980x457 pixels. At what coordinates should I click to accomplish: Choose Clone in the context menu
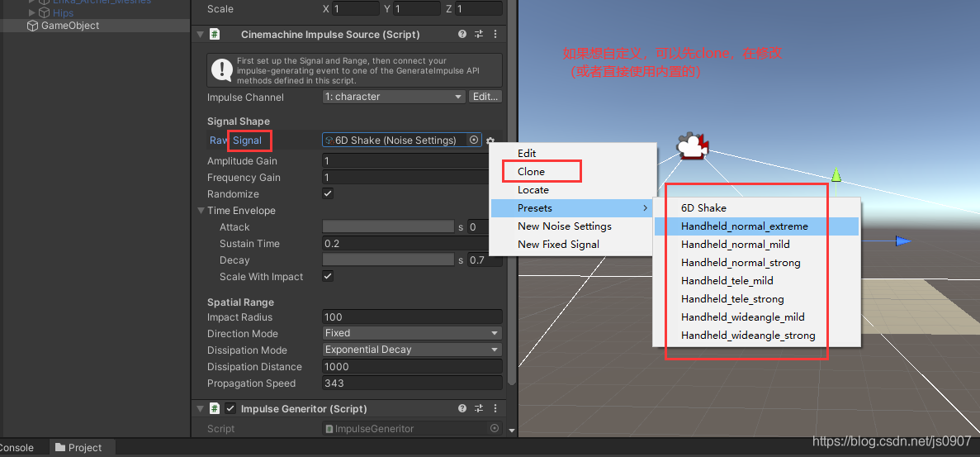click(x=573, y=171)
